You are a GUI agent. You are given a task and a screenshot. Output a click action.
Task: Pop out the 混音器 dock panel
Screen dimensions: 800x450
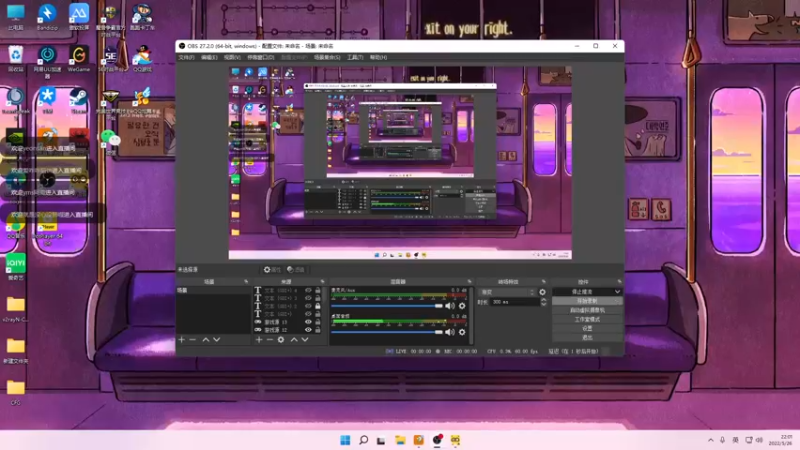pyautogui.click(x=469, y=282)
